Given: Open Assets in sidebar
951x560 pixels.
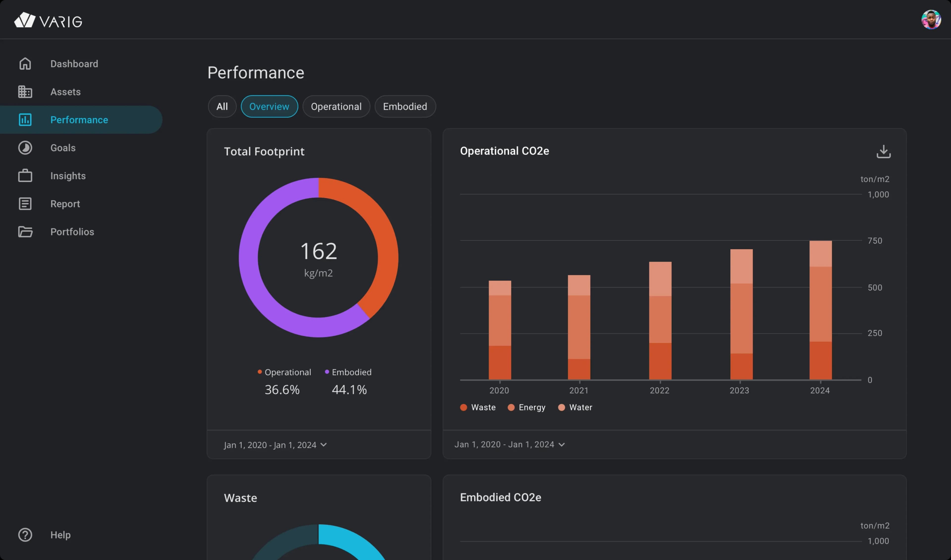Looking at the screenshot, I should coord(65,92).
